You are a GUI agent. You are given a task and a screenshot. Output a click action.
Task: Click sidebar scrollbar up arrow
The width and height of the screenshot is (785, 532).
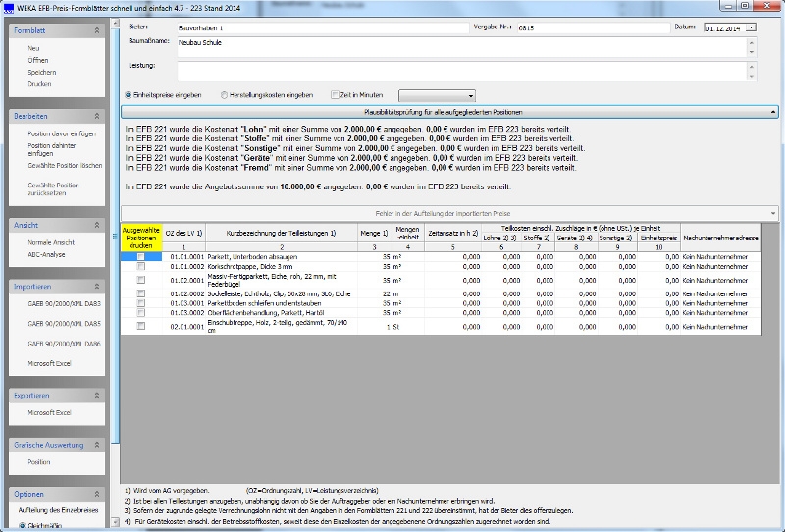pos(115,24)
